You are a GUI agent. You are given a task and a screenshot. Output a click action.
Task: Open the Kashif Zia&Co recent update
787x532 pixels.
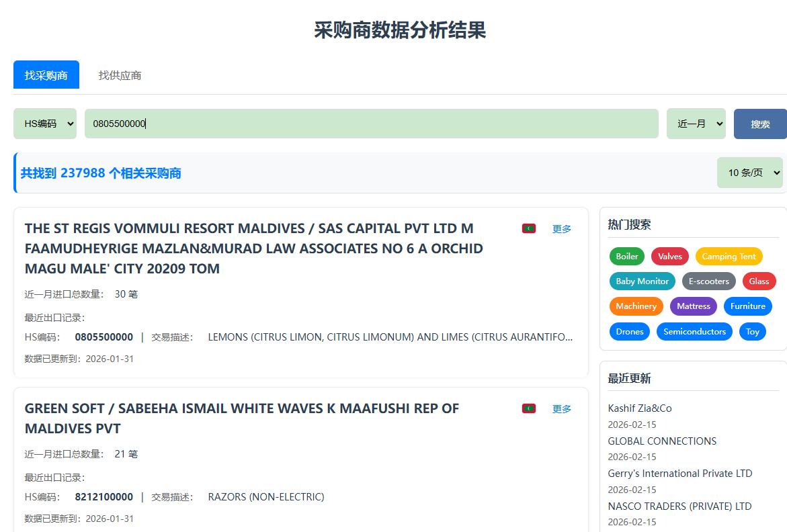[639, 408]
